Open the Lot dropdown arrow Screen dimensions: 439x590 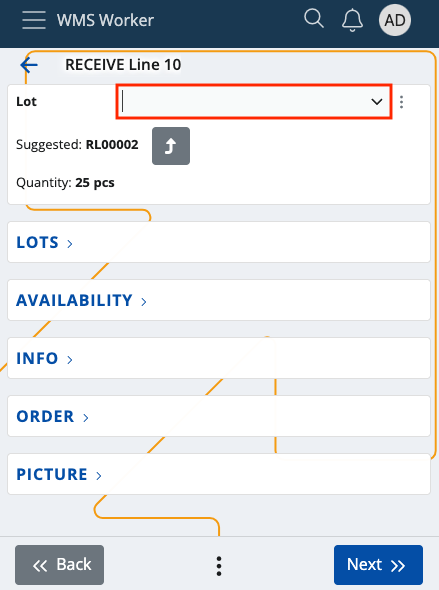(x=377, y=102)
